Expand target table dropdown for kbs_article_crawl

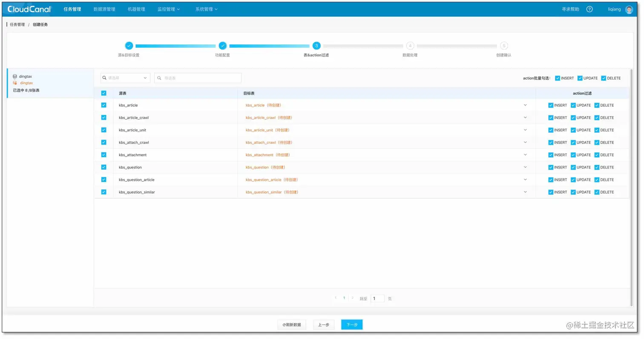(x=525, y=117)
